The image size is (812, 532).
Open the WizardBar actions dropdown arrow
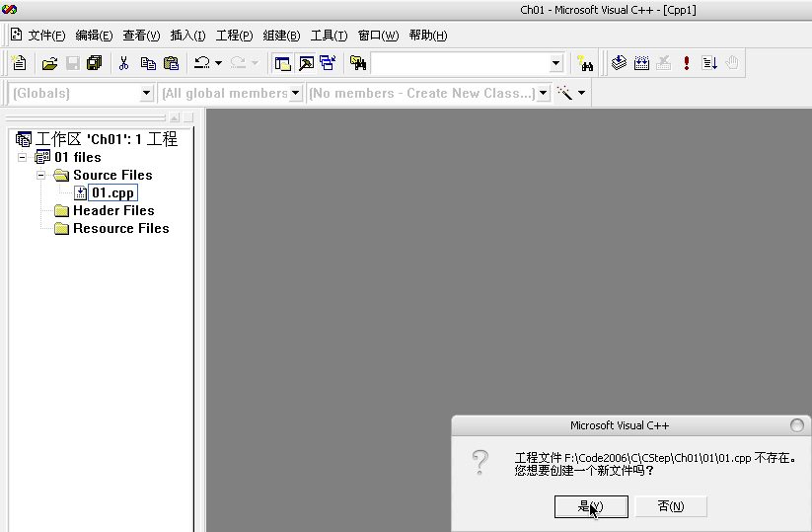[581, 93]
